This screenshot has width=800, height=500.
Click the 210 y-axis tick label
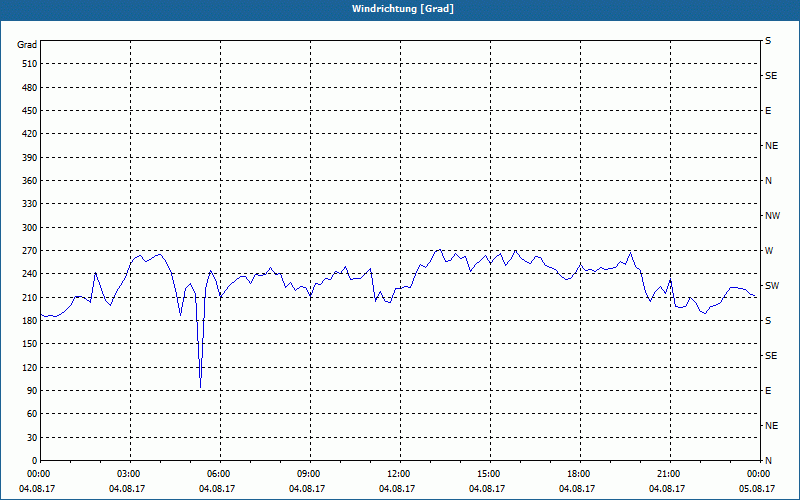(29, 297)
